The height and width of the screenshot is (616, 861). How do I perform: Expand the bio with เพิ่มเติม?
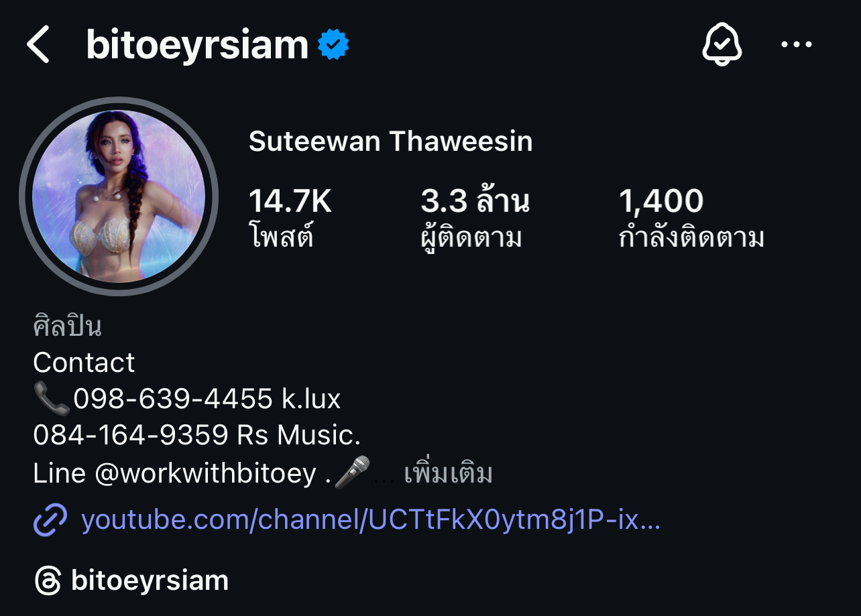448,474
